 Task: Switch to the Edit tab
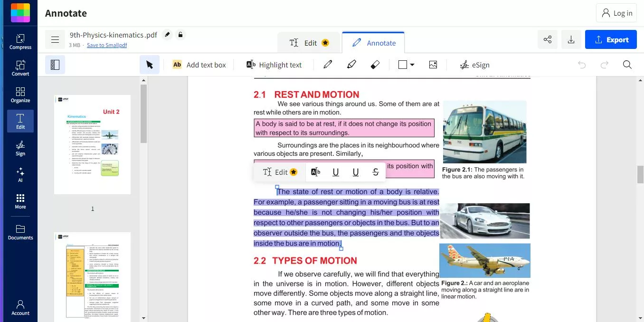pyautogui.click(x=309, y=42)
